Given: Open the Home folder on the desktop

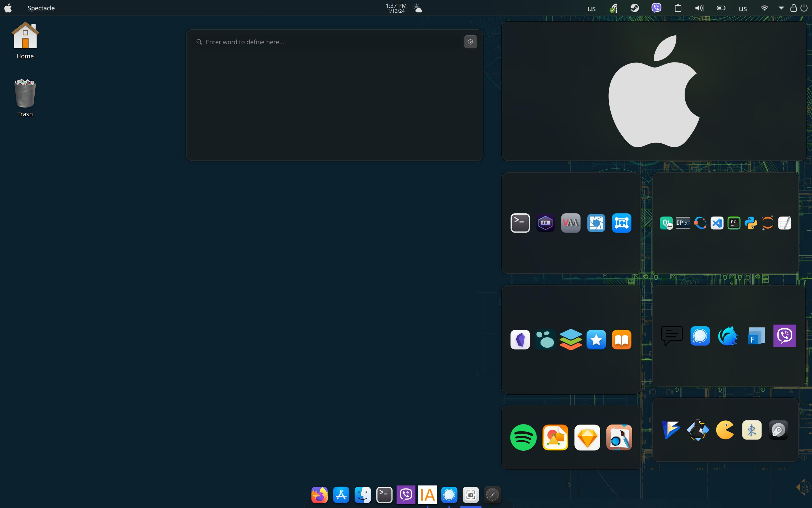Looking at the screenshot, I should [x=25, y=40].
